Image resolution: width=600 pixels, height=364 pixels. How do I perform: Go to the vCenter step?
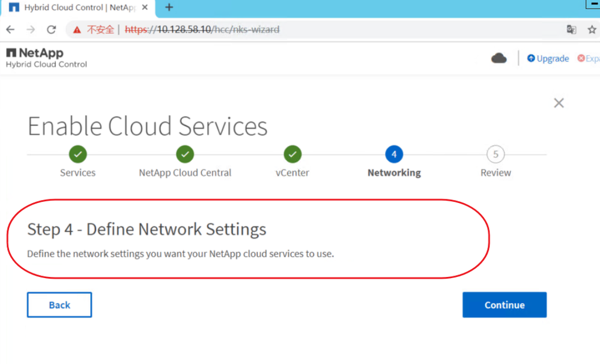coord(292,154)
